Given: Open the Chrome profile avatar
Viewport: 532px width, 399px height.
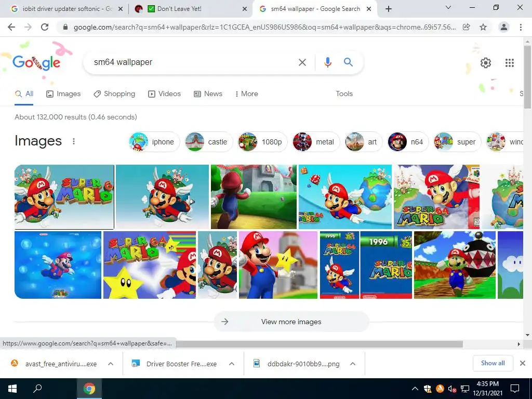Looking at the screenshot, I should tap(504, 27).
